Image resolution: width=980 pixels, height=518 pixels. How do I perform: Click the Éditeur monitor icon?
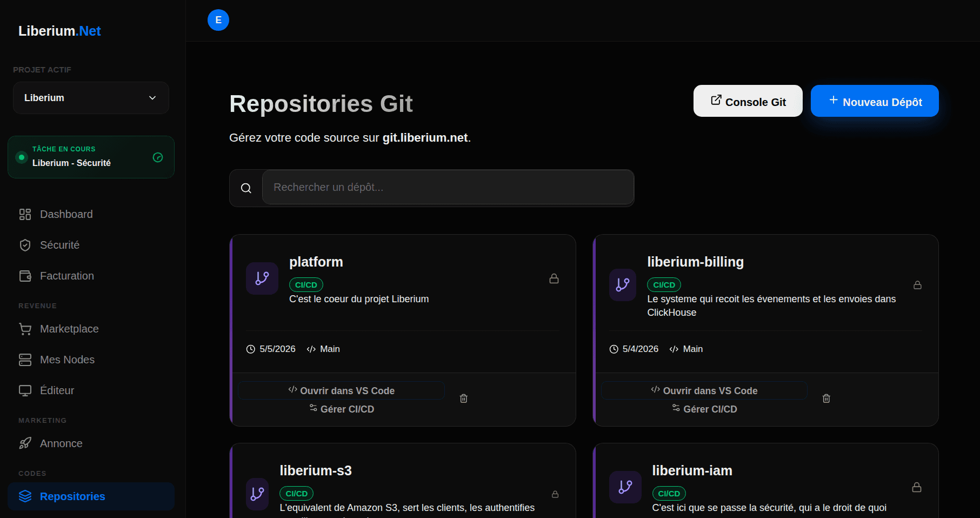click(x=25, y=390)
